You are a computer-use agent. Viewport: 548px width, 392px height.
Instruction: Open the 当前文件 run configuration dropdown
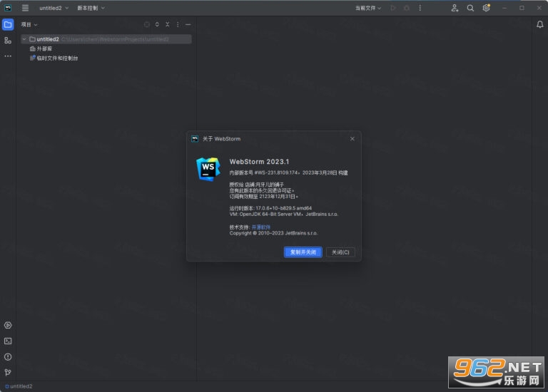coord(368,8)
